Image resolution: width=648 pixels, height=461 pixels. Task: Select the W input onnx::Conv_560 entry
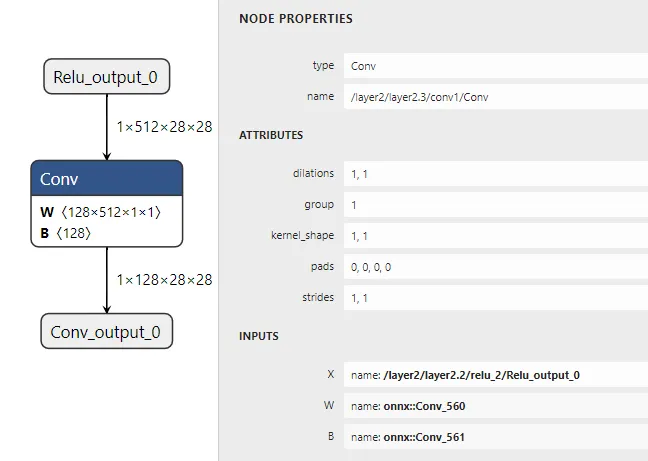[x=495, y=406]
